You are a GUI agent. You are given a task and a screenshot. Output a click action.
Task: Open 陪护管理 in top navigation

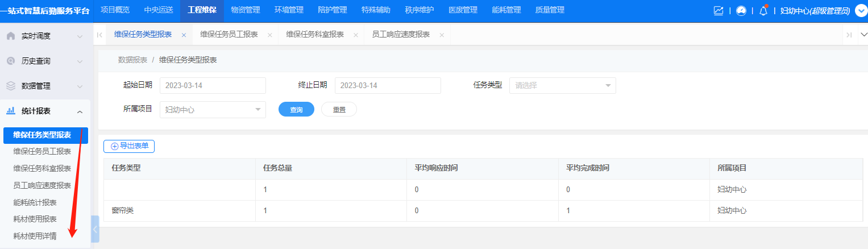(333, 10)
